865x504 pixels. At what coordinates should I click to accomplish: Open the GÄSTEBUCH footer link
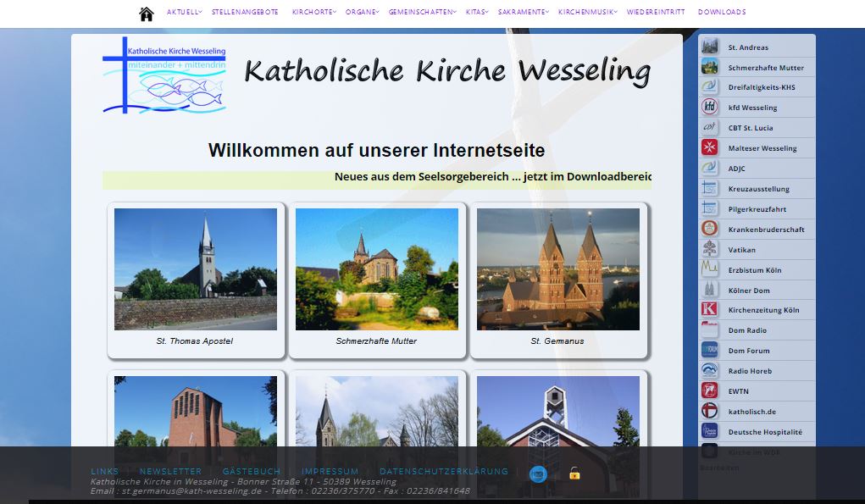[x=252, y=472]
